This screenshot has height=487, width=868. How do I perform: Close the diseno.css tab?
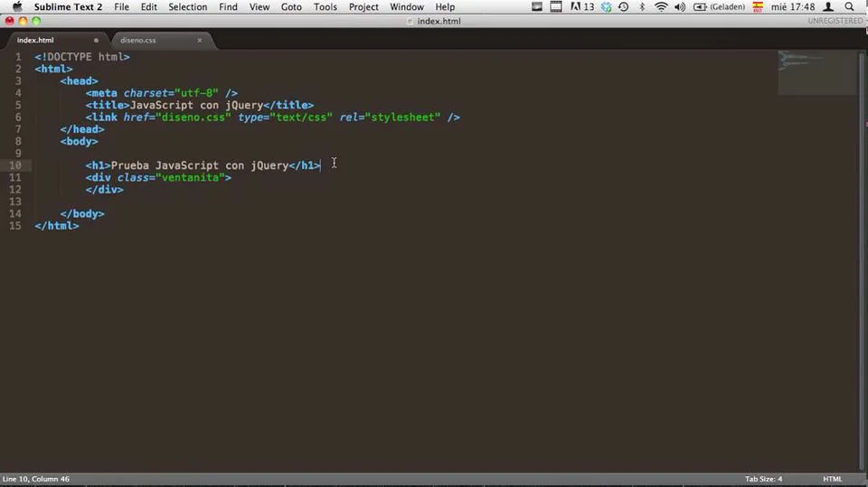point(200,40)
